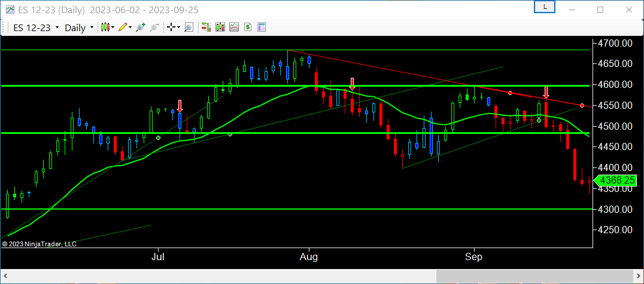Select the green horizontal line at 4300
The image size is (644, 284).
coord(295,209)
